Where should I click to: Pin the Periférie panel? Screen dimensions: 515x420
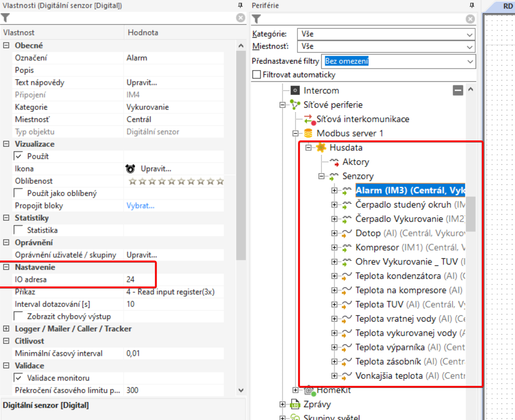(472, 5)
